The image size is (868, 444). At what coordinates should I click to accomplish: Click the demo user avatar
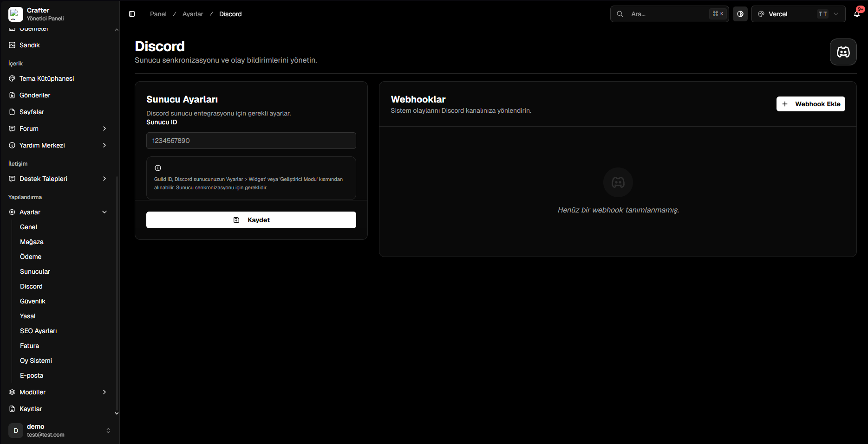click(x=16, y=431)
